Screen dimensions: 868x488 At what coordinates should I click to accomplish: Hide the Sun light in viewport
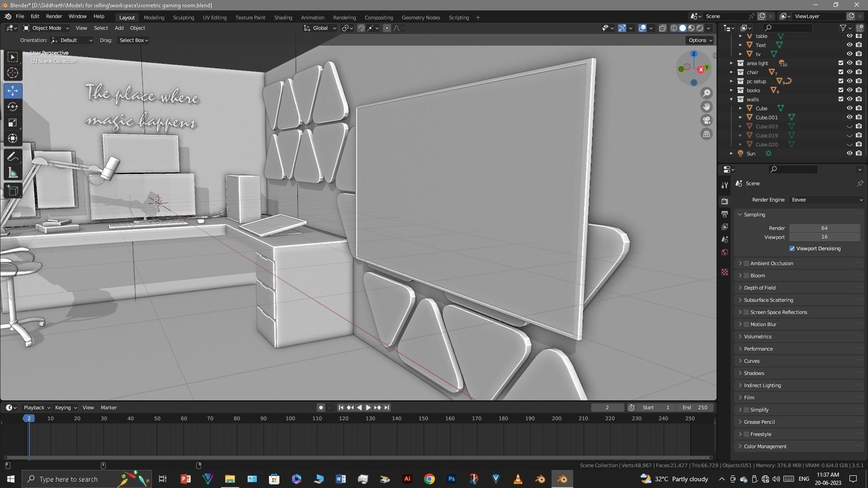(x=849, y=154)
